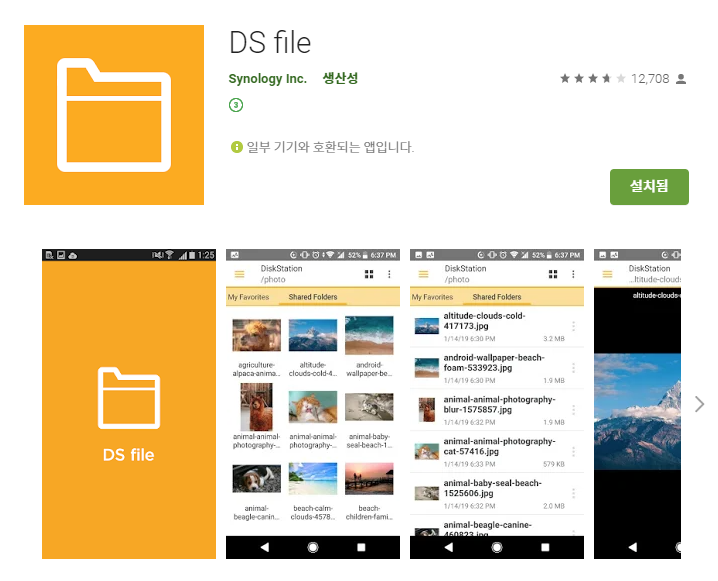
Task: Click the agriculture-alpaca-anima thumbnail
Action: [x=256, y=335]
